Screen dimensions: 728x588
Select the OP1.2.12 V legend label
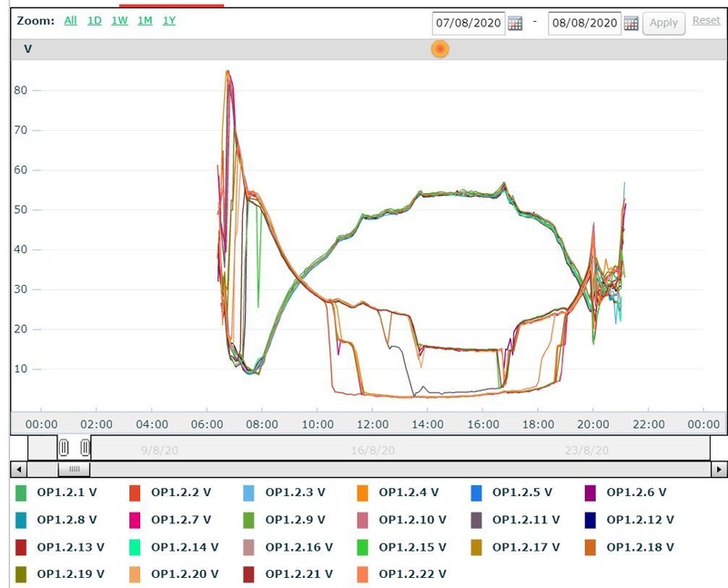[640, 520]
